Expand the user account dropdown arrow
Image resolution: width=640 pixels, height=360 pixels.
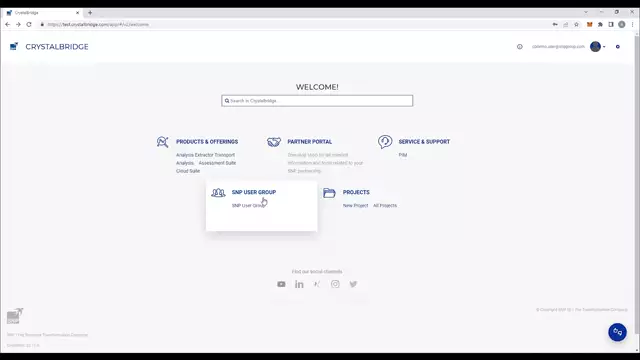click(x=604, y=47)
